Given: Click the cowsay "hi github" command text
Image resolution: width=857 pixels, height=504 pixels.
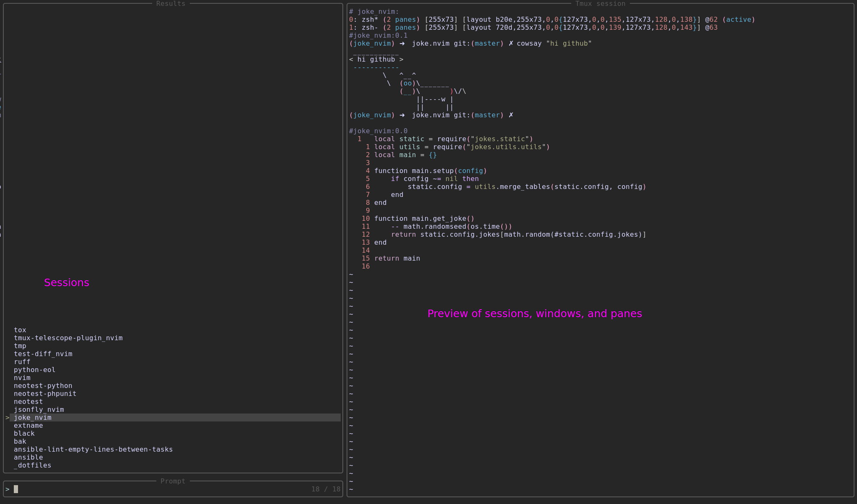Looking at the screenshot, I should (554, 44).
